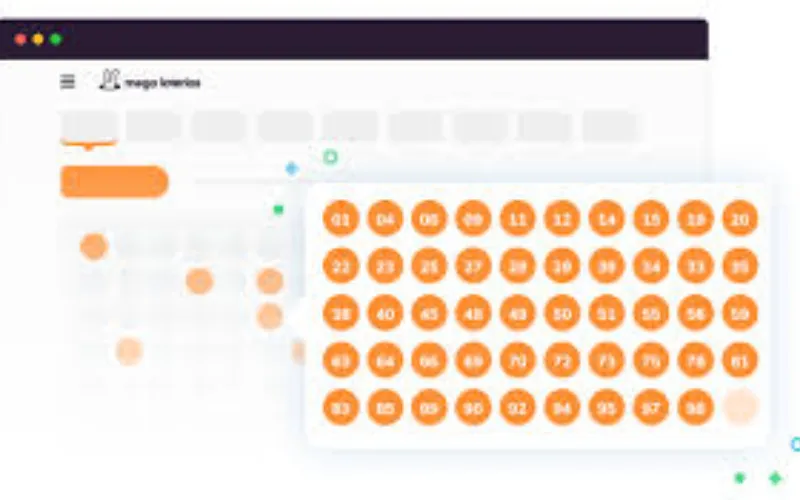Select the first underlined lottery tab

pyautogui.click(x=89, y=127)
